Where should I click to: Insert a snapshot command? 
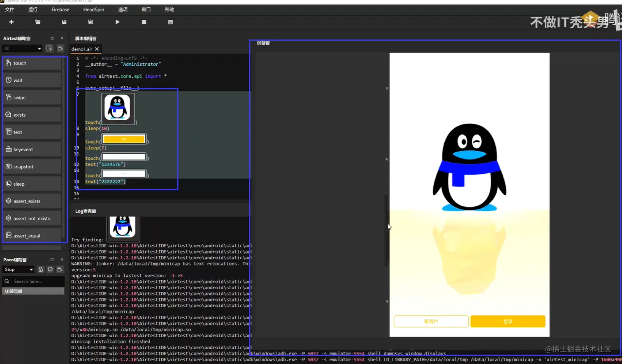pyautogui.click(x=32, y=167)
